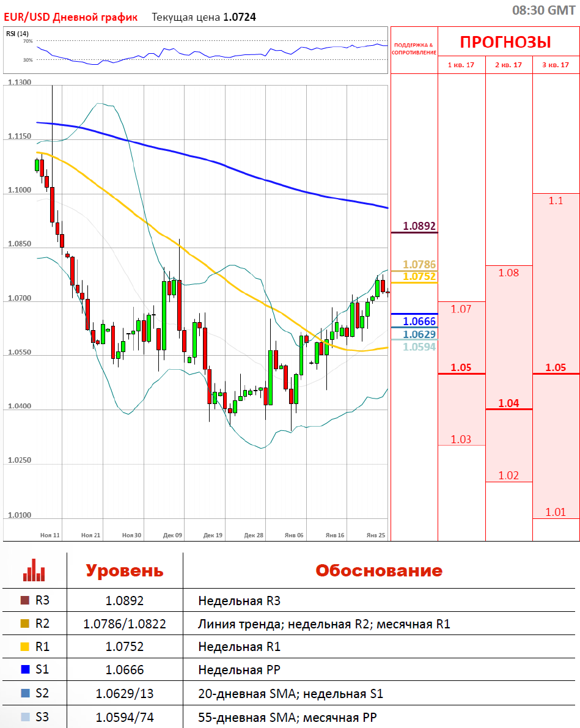
Task: Click the bold 1.04 forecast in second quarter
Action: coord(508,403)
